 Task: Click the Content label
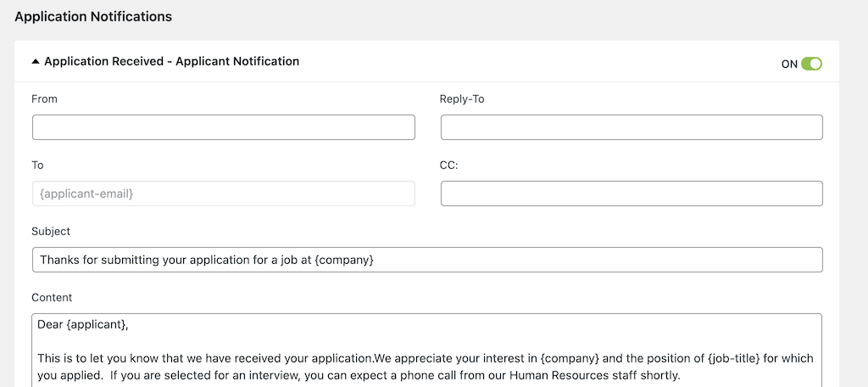(52, 297)
